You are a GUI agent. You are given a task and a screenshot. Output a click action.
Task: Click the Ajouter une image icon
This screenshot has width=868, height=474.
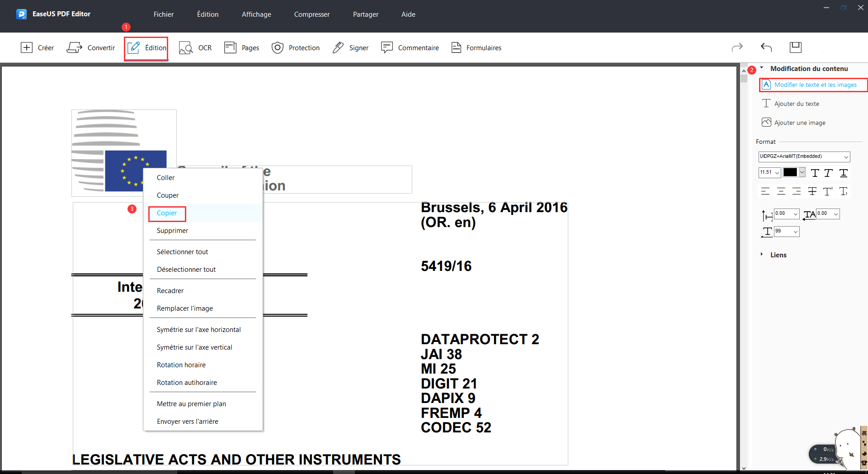point(766,123)
